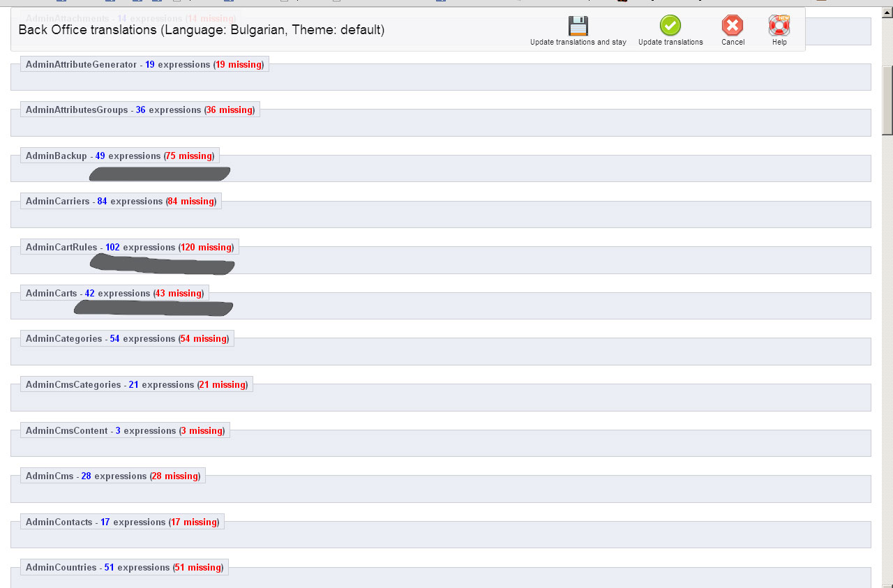Image resolution: width=893 pixels, height=588 pixels.
Task: Click the '51 missing' red text
Action: click(x=198, y=567)
